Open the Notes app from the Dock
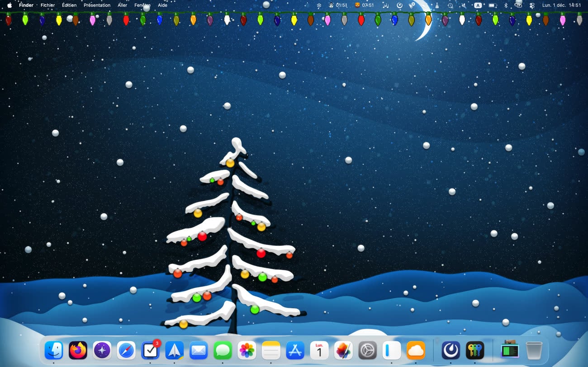The image size is (588, 367). (271, 350)
